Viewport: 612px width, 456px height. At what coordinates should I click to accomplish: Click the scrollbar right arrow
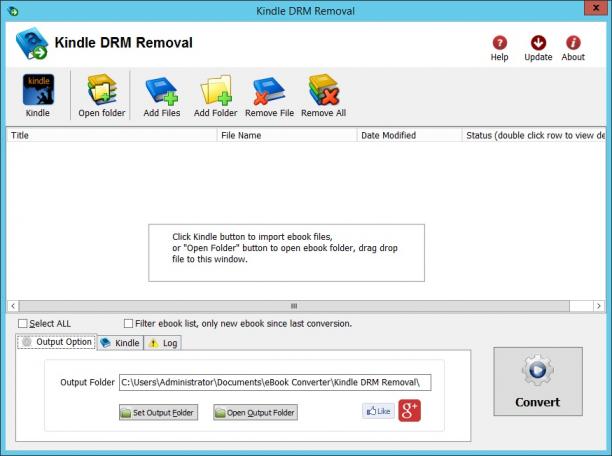click(599, 306)
